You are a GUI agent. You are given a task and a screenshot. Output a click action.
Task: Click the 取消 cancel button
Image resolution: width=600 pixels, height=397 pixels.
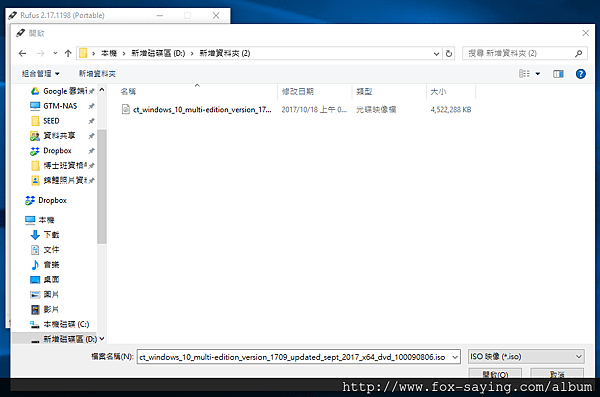click(557, 374)
